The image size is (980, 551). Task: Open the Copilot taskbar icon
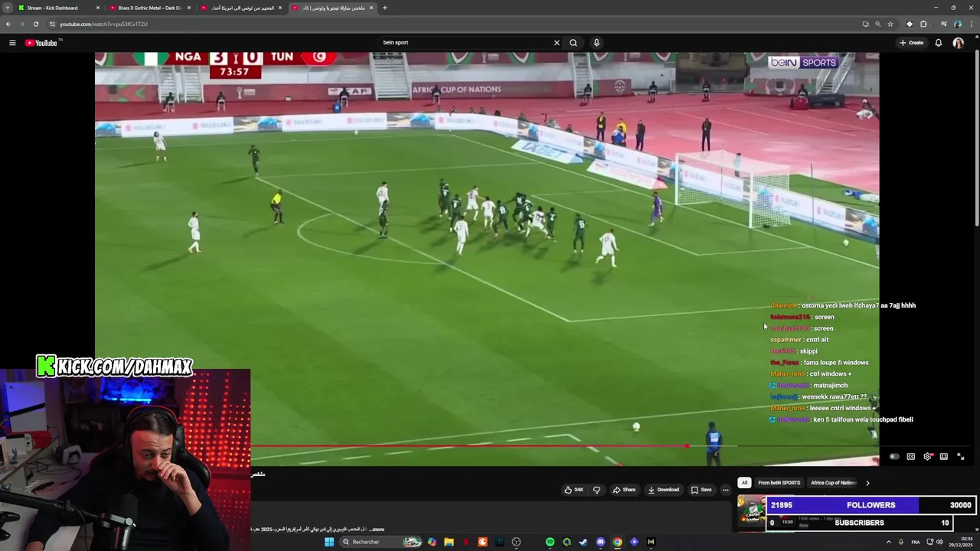click(x=432, y=542)
